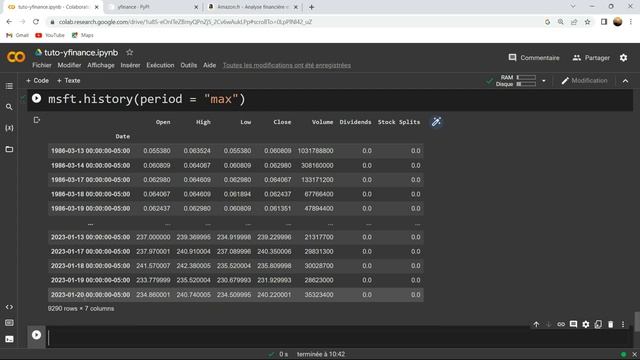Open Colab settings gear icon
The height and width of the screenshot is (360, 640).
point(623,58)
